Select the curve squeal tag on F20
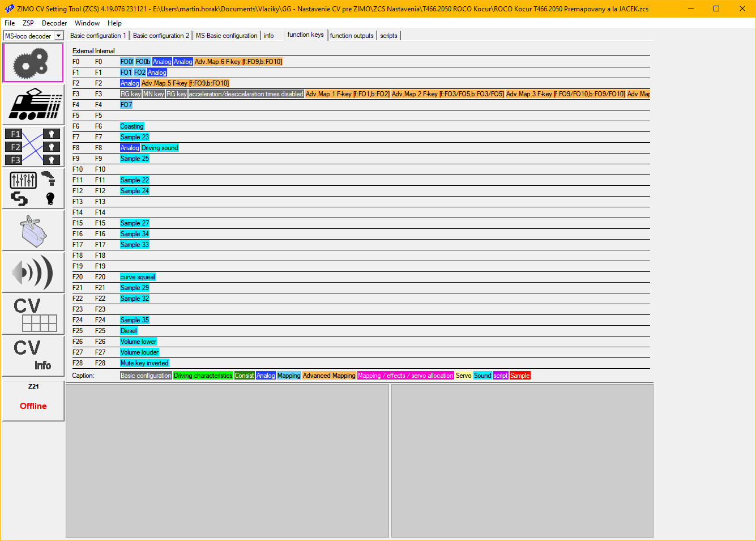756x541 pixels. [138, 277]
